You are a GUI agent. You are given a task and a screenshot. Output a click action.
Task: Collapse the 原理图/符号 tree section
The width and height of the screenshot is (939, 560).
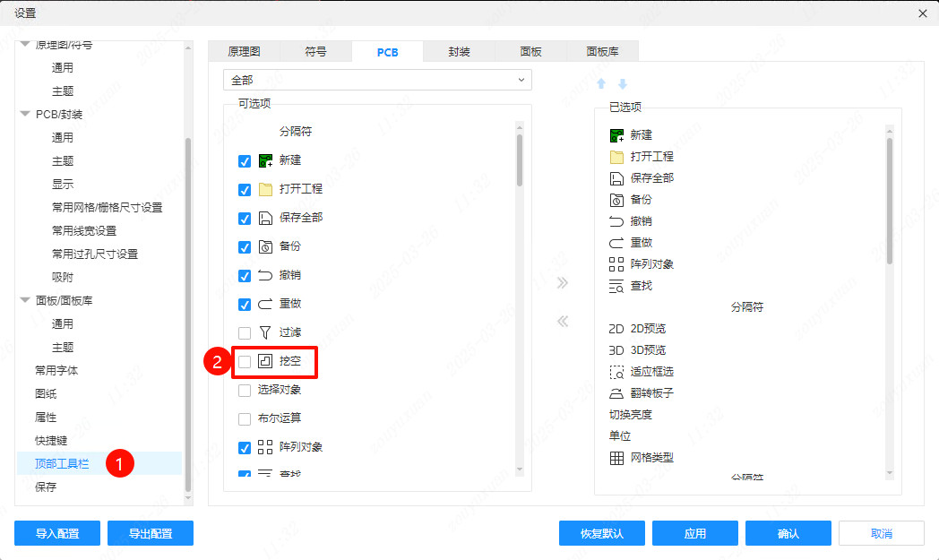click(x=24, y=42)
